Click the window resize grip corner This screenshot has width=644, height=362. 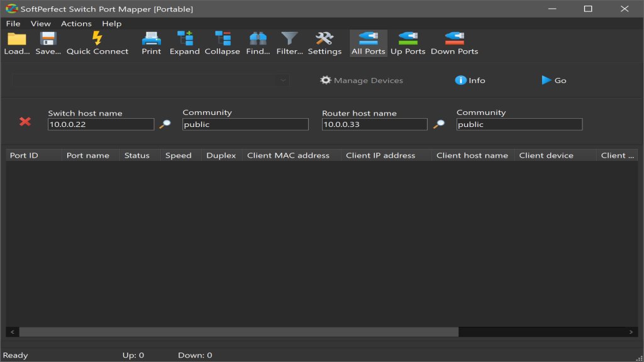639,358
